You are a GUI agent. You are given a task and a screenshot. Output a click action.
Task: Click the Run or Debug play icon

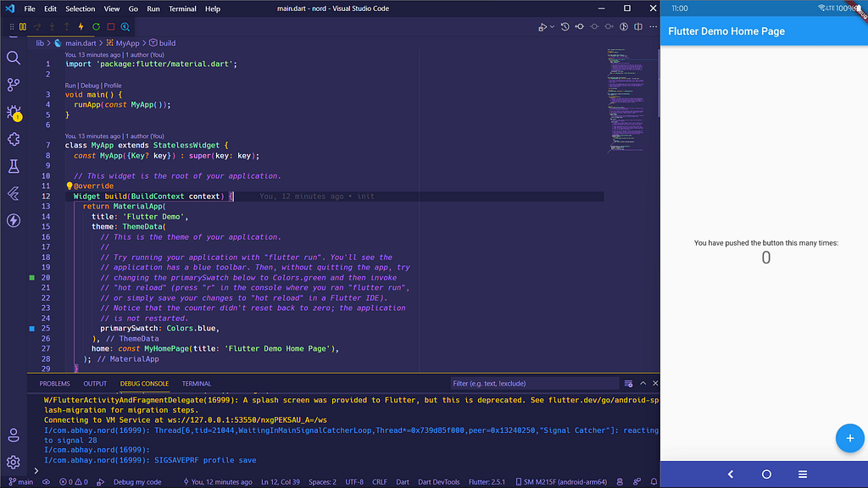tap(542, 26)
